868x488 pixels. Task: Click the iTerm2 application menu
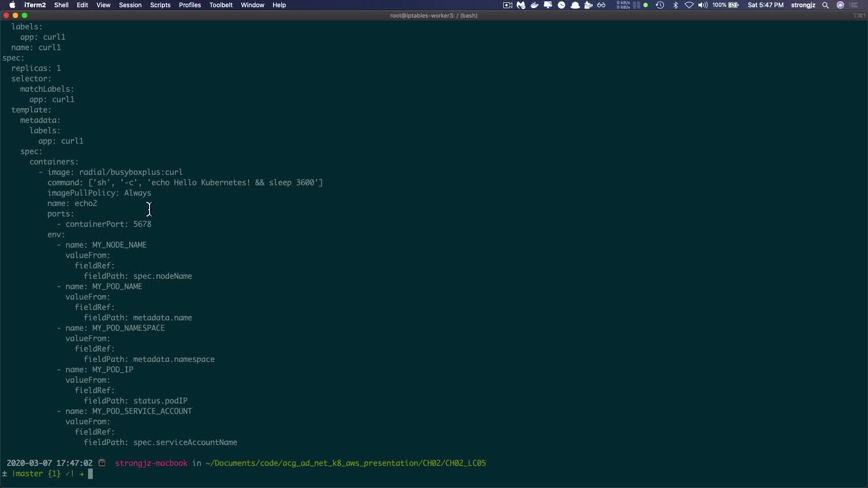[35, 5]
